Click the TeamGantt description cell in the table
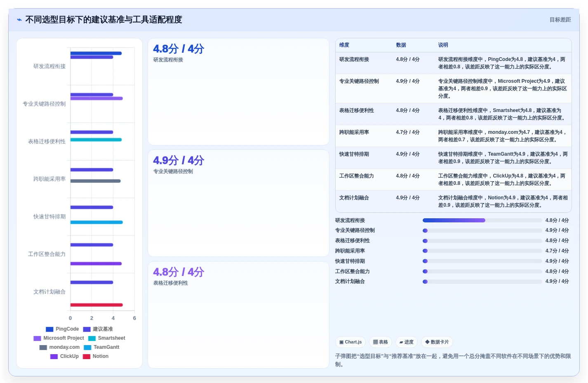Screen dimensions: 588x383 (503, 158)
